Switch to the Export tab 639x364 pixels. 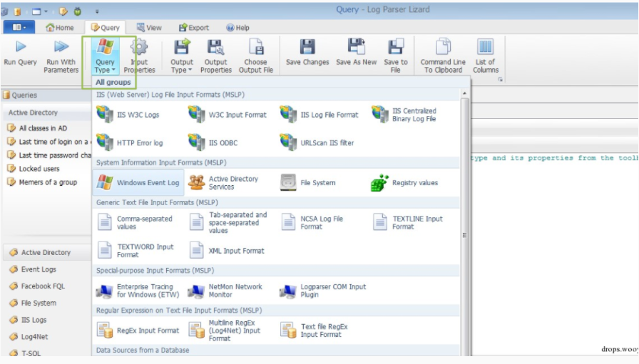pyautogui.click(x=194, y=28)
